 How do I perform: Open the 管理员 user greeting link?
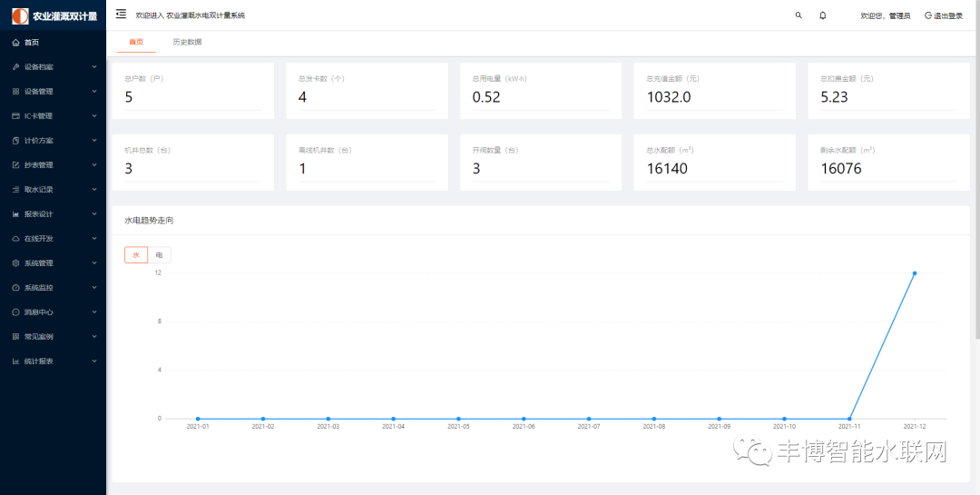coord(885,15)
